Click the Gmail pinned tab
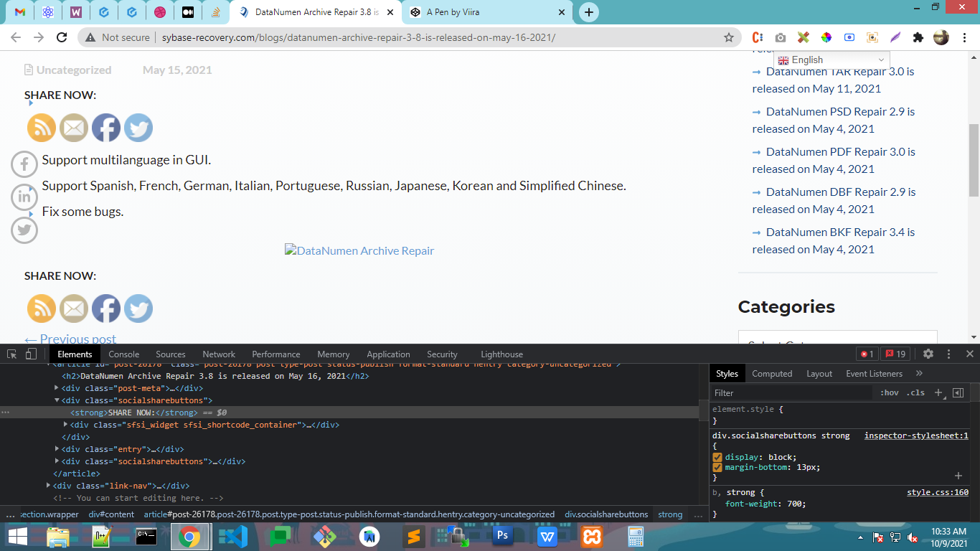 [x=20, y=12]
